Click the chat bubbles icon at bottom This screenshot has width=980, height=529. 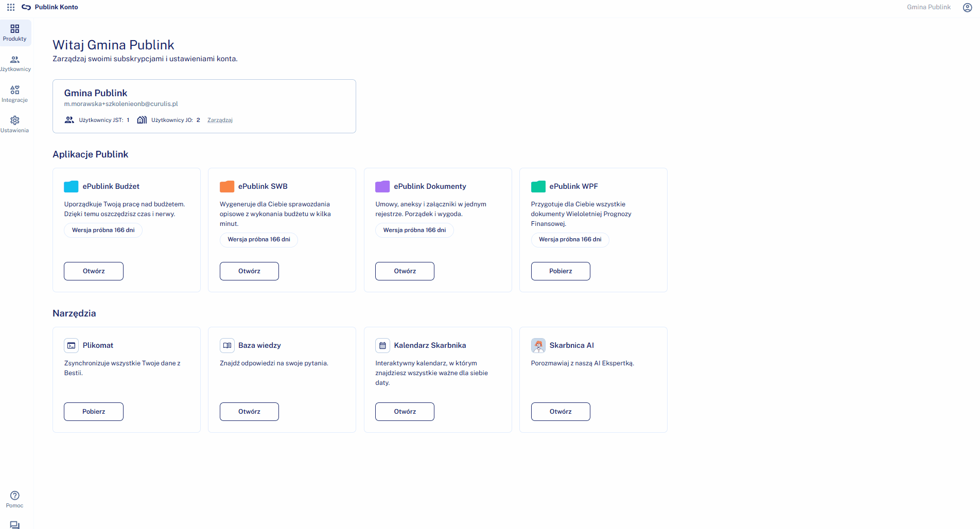point(15,525)
